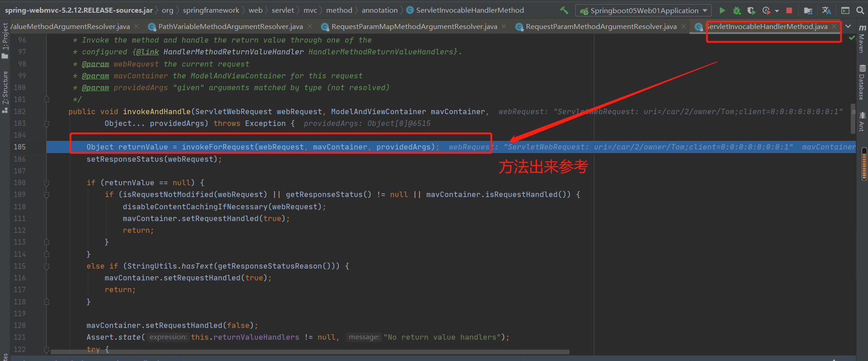Viewport: 868px width, 361px height.
Task: Close the PathVariableMethodArgumentResolver.java tab
Action: [310, 27]
